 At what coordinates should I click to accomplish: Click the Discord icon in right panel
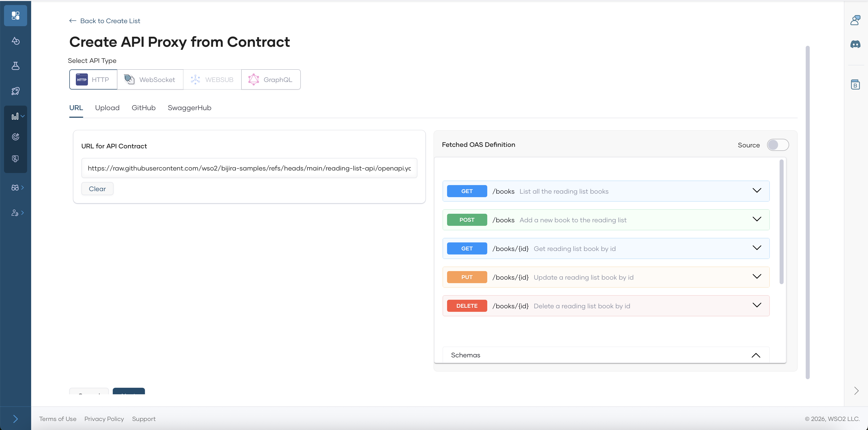855,44
